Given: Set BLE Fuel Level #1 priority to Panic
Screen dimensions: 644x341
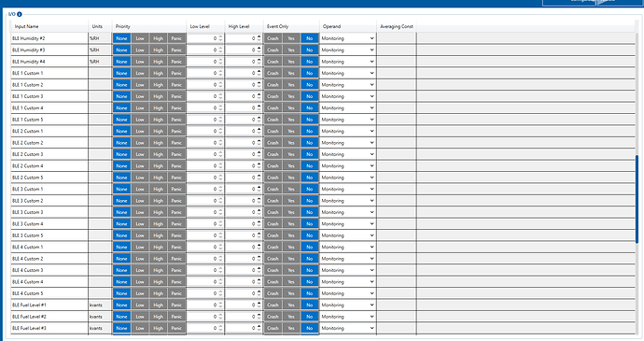Looking at the screenshot, I should [x=176, y=305].
